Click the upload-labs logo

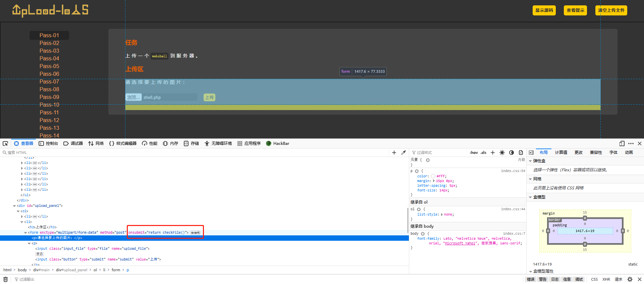pyautogui.click(x=50, y=10)
